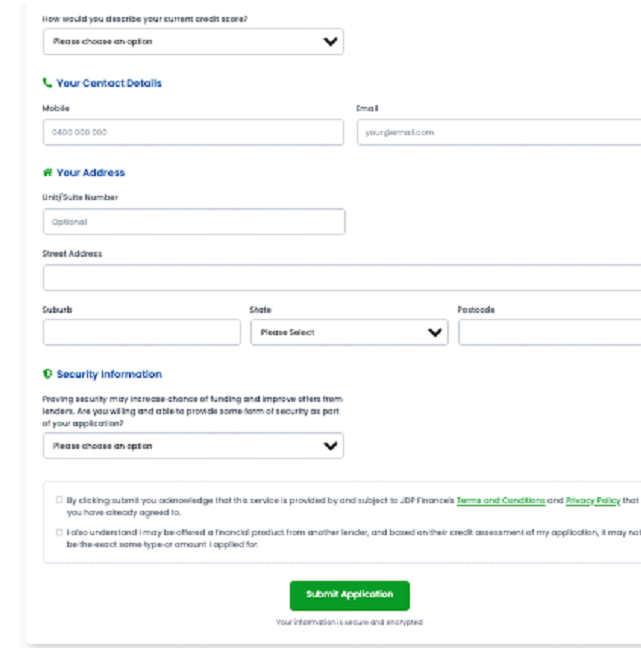Open the Privacy Policy link
The width and height of the screenshot is (641, 648).
pos(593,499)
